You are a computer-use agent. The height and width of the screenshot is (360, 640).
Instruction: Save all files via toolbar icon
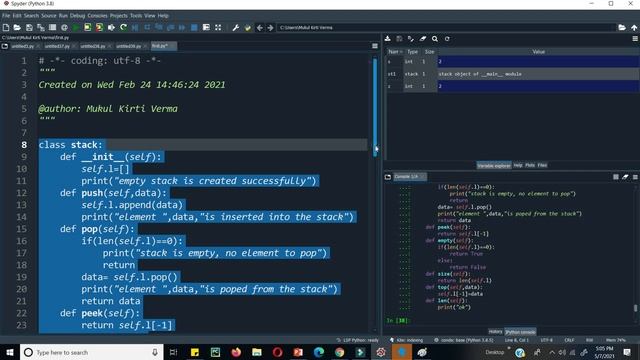point(41,27)
